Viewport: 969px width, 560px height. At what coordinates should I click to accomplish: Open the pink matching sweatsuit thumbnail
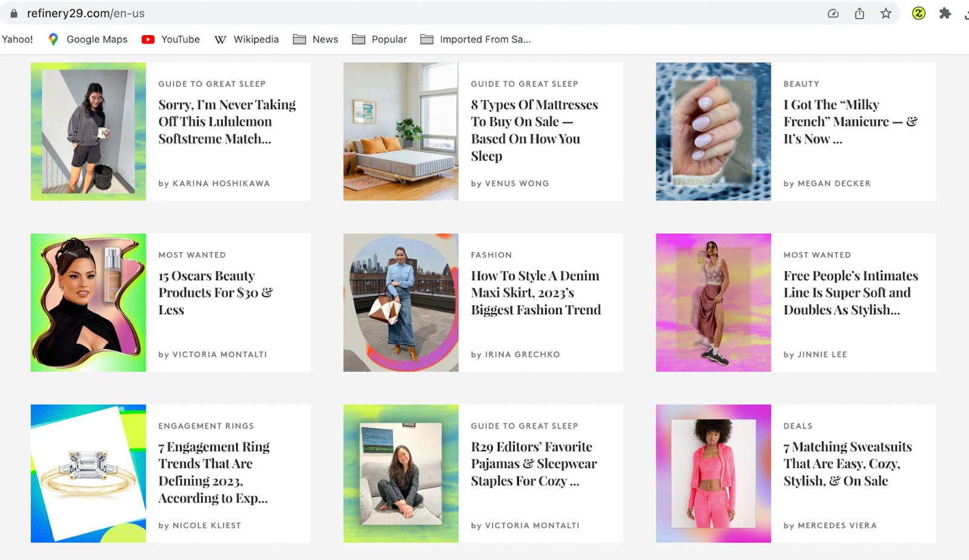pyautogui.click(x=713, y=473)
